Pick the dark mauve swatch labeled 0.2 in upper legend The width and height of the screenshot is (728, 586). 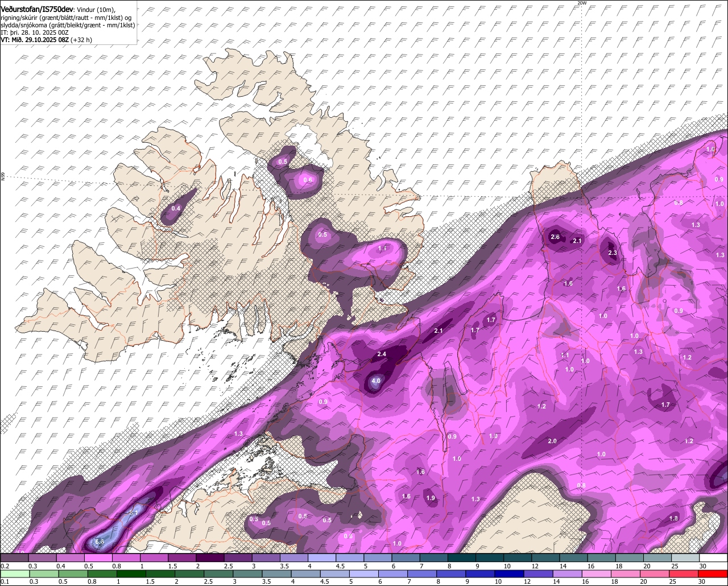(x=14, y=558)
